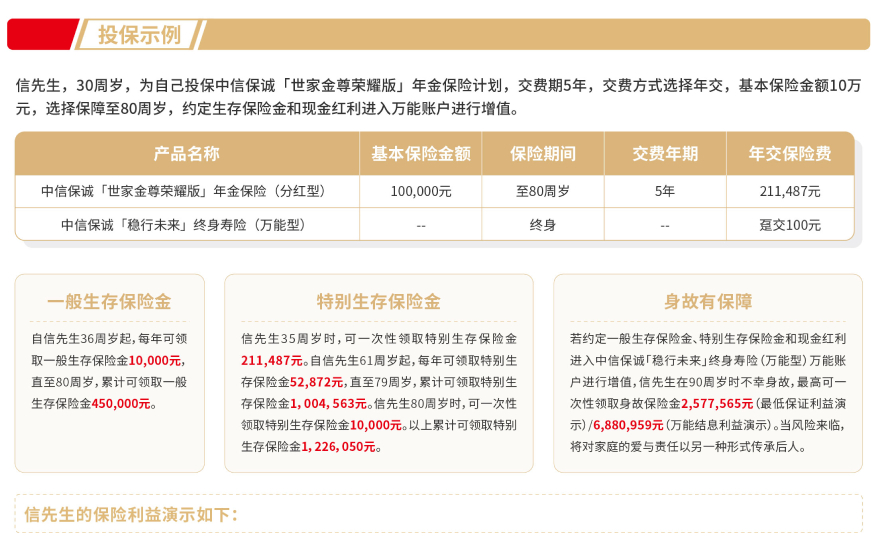
Task: Click the 一般生存保险金 card title
Action: pyautogui.click(x=109, y=302)
